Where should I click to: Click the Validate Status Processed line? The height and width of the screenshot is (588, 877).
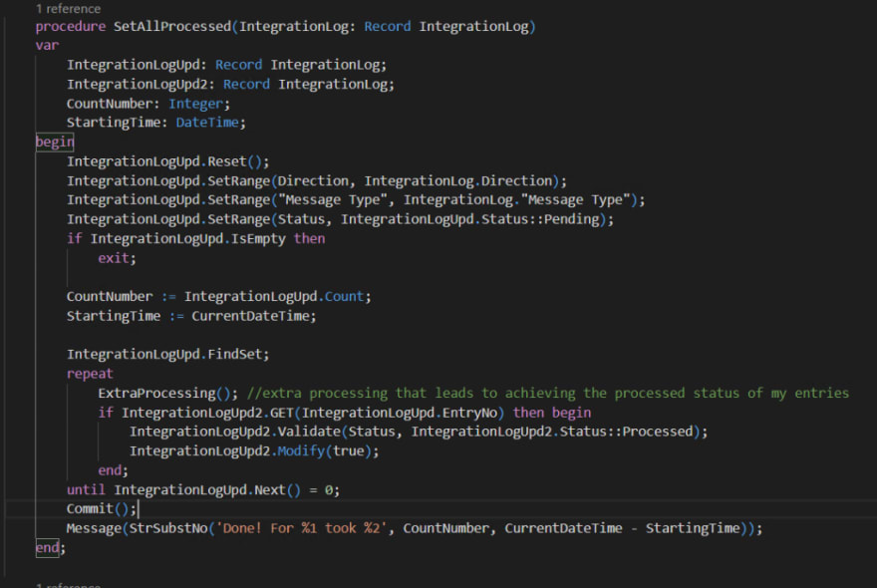click(x=419, y=432)
